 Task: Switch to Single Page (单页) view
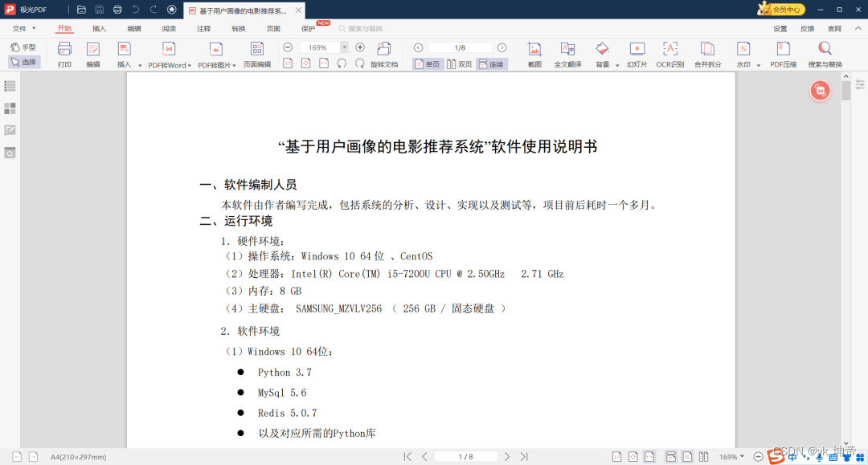[x=428, y=64]
